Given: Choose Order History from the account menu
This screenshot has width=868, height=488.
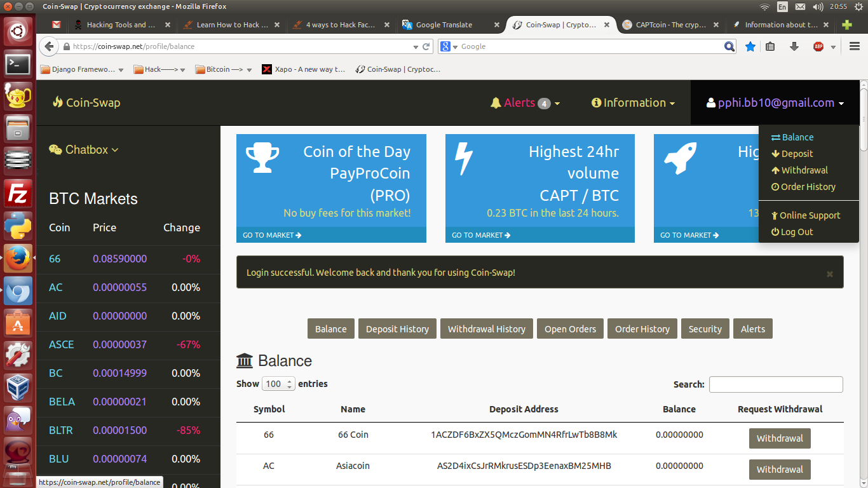Looking at the screenshot, I should [x=803, y=187].
